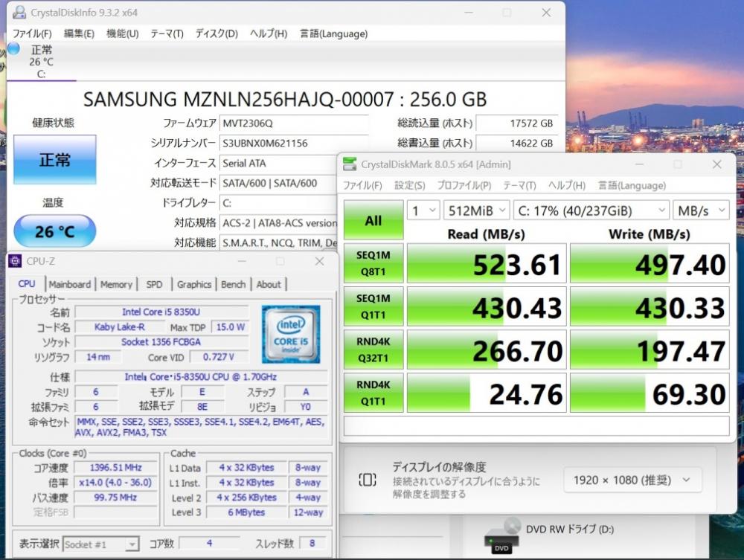The width and height of the screenshot is (744, 560).
Task: Click the empty comment box in CrystalDiskMark
Action: click(536, 425)
